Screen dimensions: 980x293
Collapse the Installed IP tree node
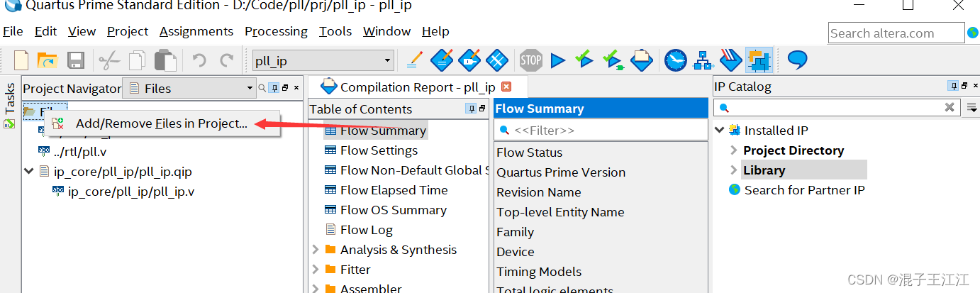[x=720, y=130]
